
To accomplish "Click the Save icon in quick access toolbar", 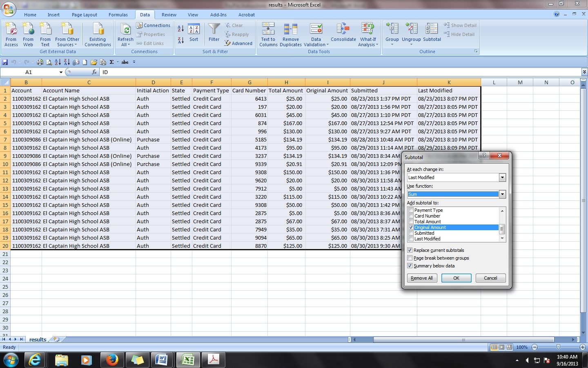I will click(x=5, y=62).
